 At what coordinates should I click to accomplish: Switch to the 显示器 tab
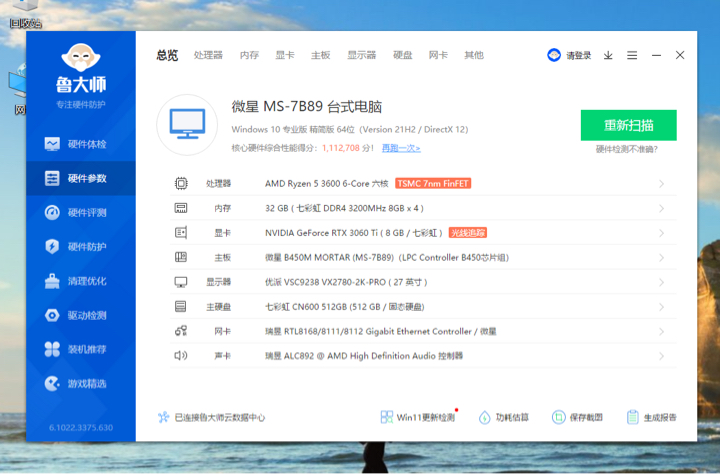(x=361, y=55)
